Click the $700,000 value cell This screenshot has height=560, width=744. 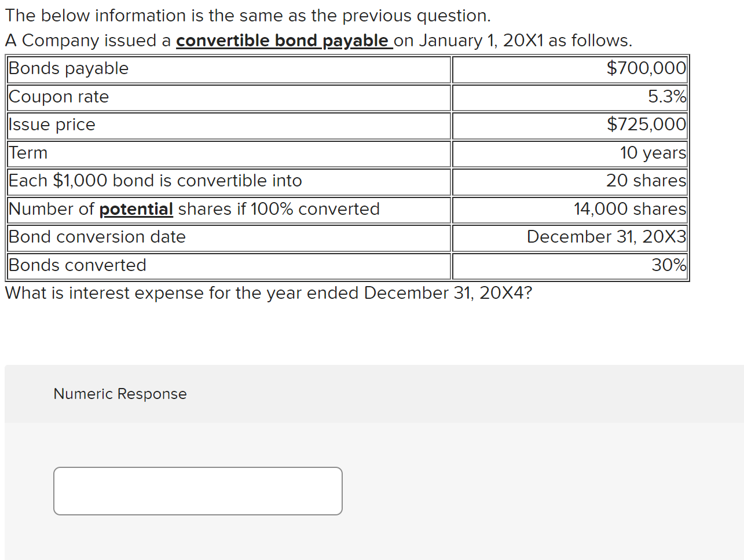644,68
